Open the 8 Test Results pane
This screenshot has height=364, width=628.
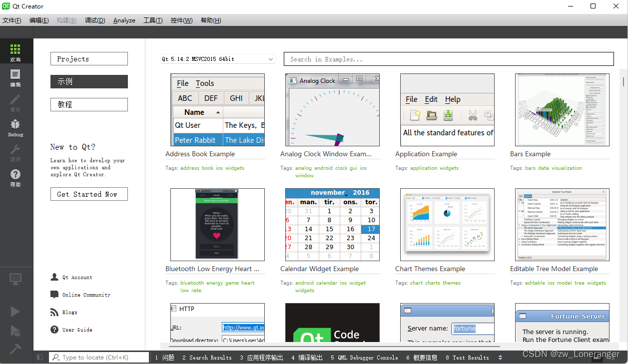(x=467, y=358)
